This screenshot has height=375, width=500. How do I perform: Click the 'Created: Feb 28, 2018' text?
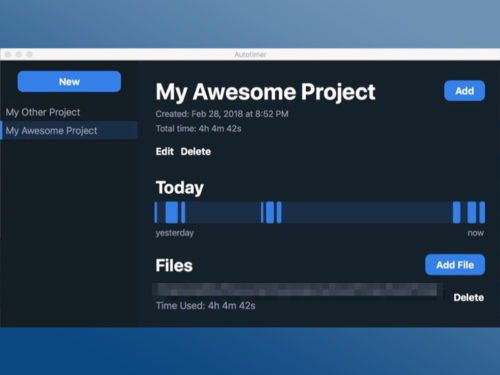(x=222, y=114)
